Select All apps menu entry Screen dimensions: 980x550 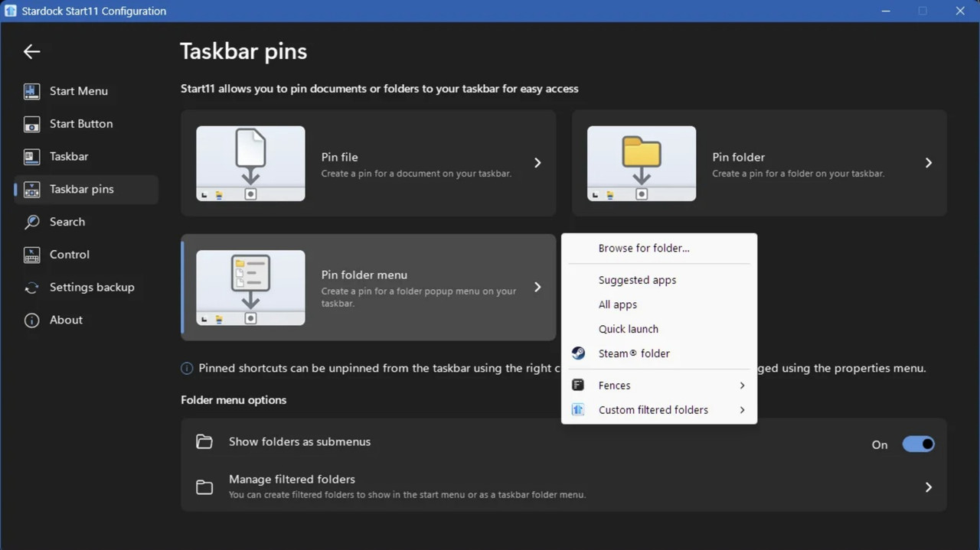(x=659, y=304)
